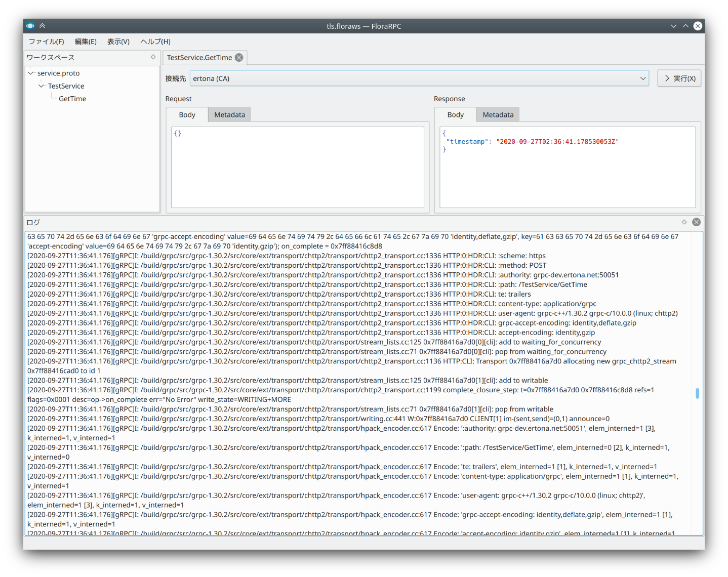Open the 表示(V) menu
The image size is (728, 577).
tap(118, 42)
